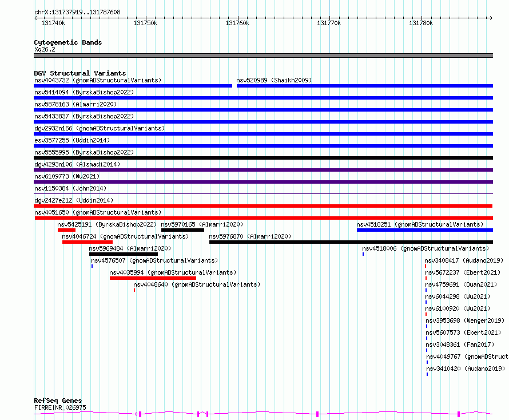Viewport: 509px width, 420px height.
Task: Select nsv4051650 gnomADStructuralVariants label
Action: [98, 212]
